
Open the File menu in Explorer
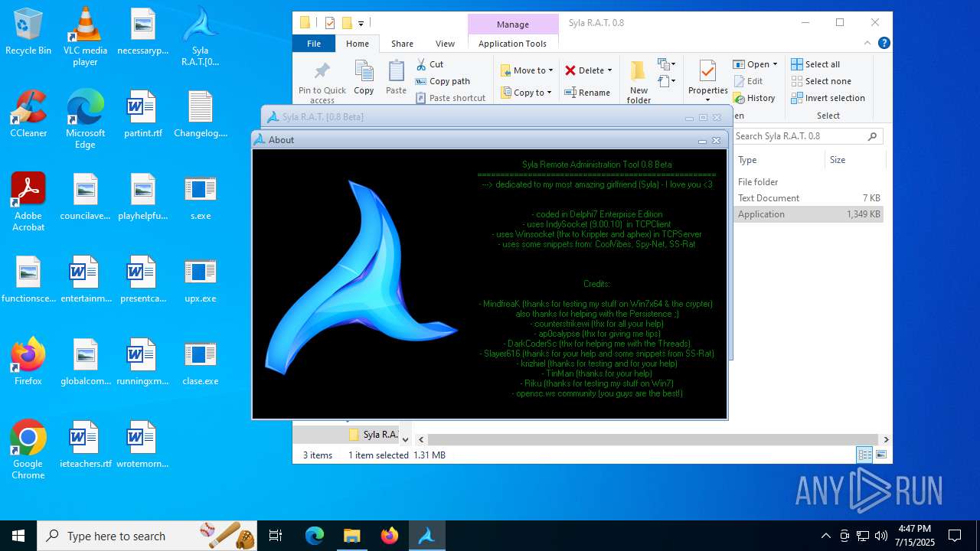pos(314,44)
